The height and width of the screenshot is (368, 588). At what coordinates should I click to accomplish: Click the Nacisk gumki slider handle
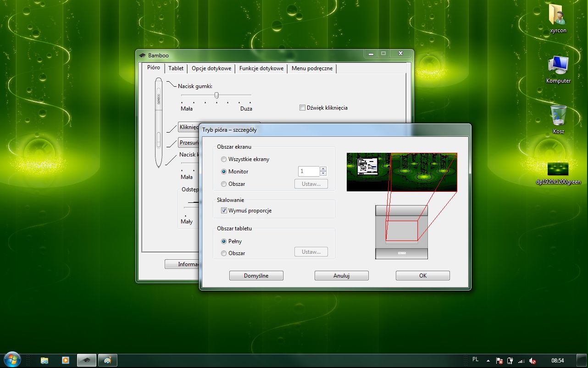point(216,95)
